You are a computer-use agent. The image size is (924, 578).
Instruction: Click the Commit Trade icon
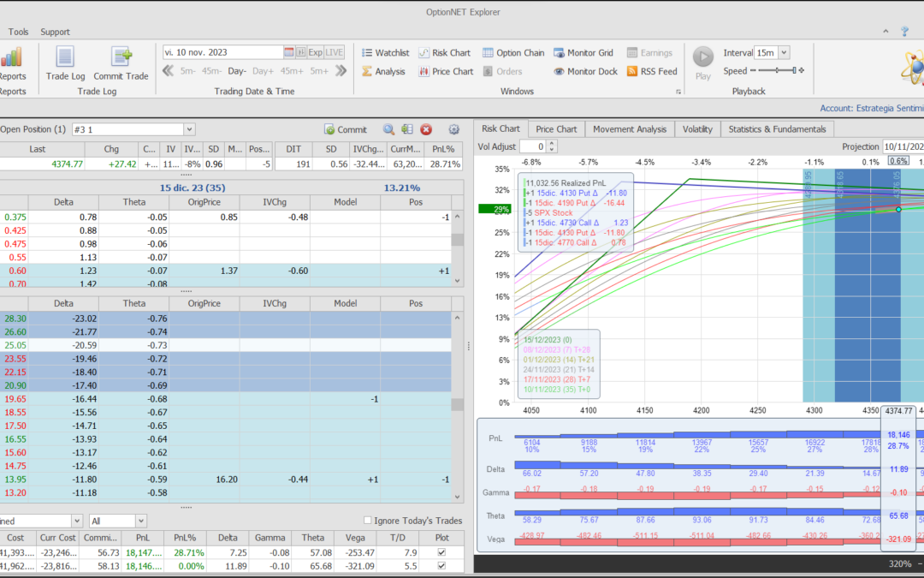click(x=121, y=63)
